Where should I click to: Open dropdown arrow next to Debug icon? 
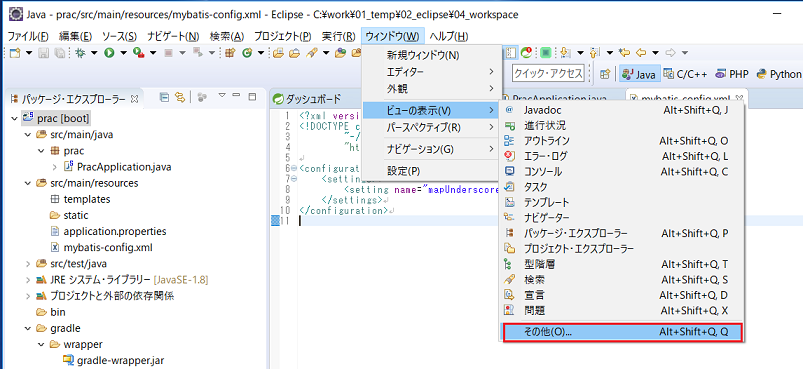(x=94, y=53)
